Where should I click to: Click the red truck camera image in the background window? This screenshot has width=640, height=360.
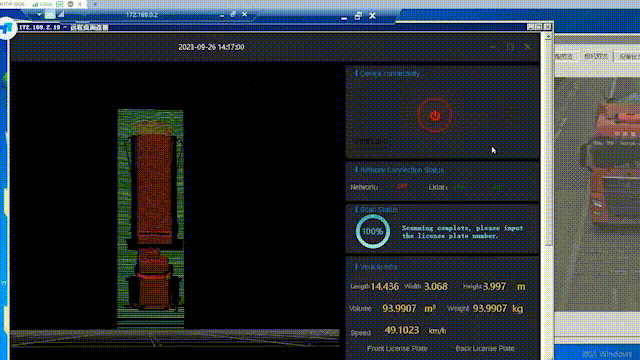click(x=597, y=194)
